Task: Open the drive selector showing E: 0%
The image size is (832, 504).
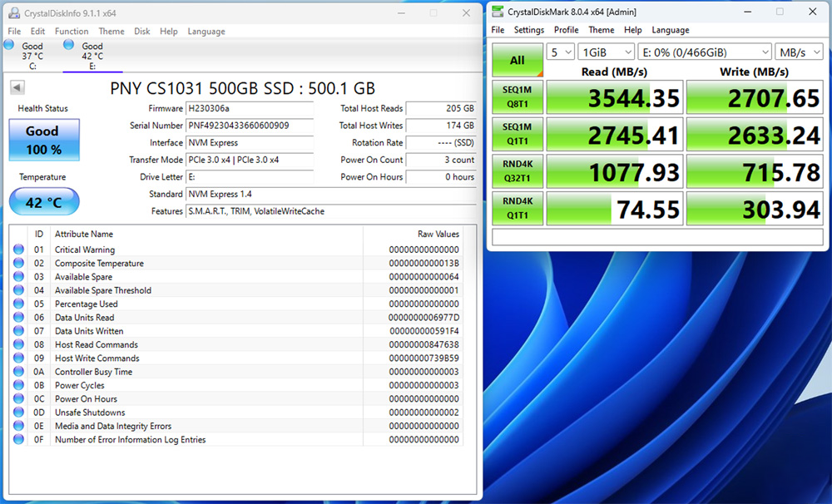Action: click(705, 52)
